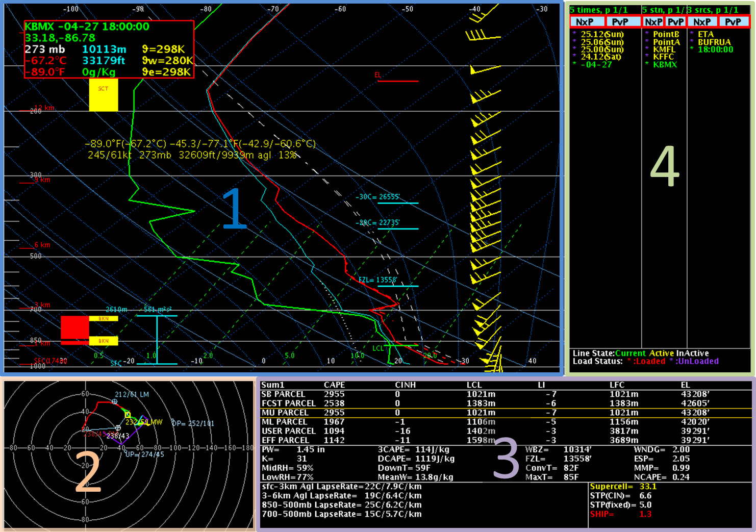
Task: Click the PvP button under the srcs list
Action: 734,21
